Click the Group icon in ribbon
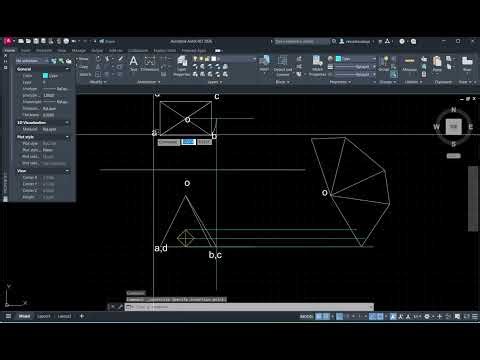Screen dimensions: 480x360 click(384, 63)
